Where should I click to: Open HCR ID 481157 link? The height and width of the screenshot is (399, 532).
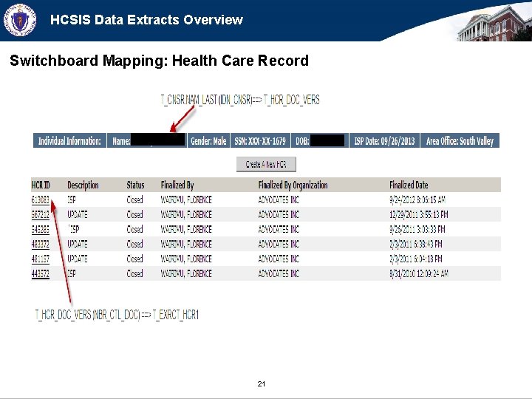(x=41, y=259)
